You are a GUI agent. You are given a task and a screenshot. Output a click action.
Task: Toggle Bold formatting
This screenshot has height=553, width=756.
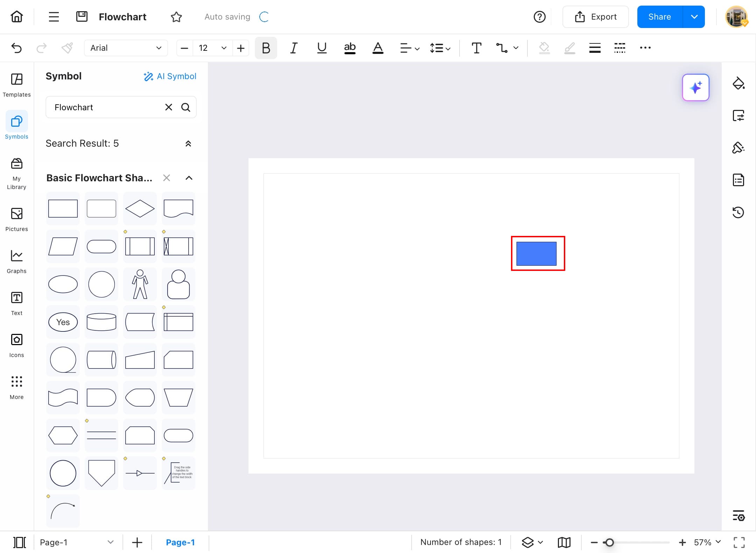pyautogui.click(x=266, y=48)
